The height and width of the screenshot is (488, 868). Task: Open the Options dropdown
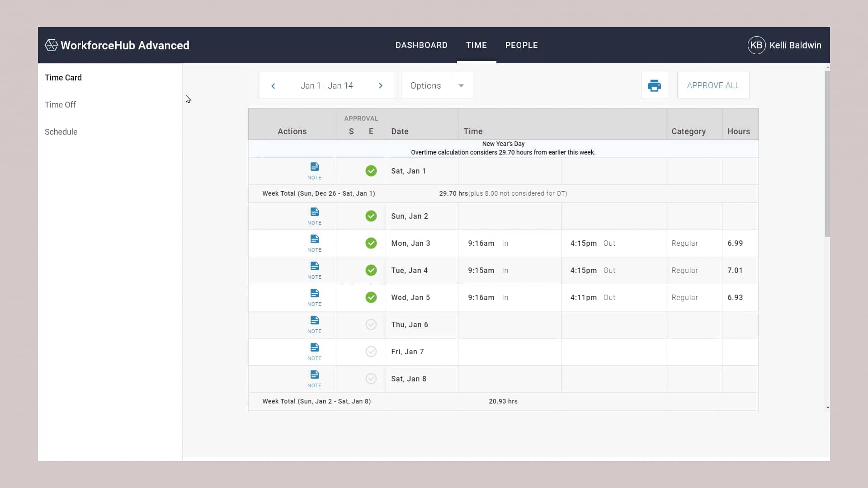(x=437, y=85)
